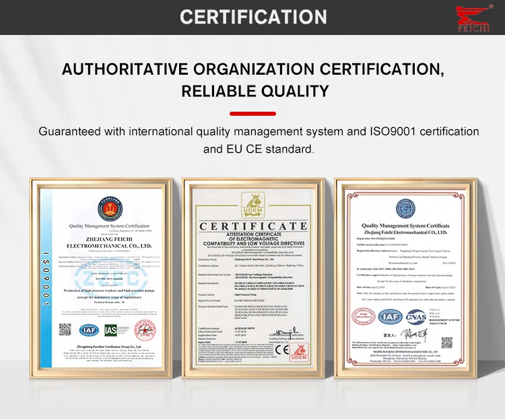
Task: Click the 'and EU CE standard.' line
Action: (x=259, y=149)
